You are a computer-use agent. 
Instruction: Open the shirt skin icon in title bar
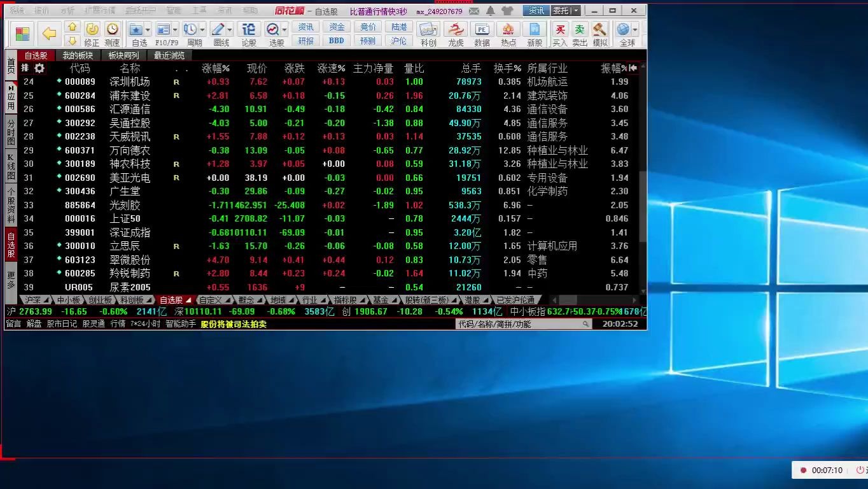pos(507,11)
